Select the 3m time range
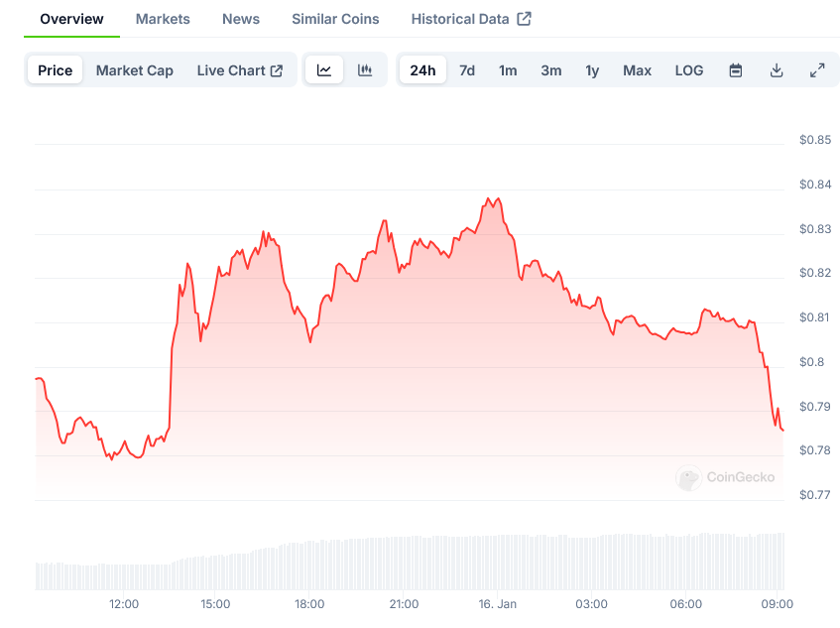The height and width of the screenshot is (628, 840). pyautogui.click(x=551, y=70)
